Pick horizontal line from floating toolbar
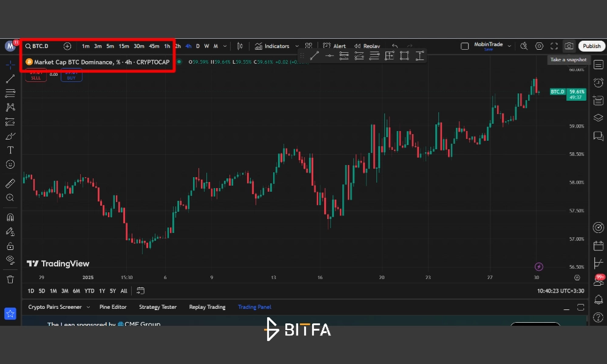Screen dimensions: 607x364 (x=329, y=56)
